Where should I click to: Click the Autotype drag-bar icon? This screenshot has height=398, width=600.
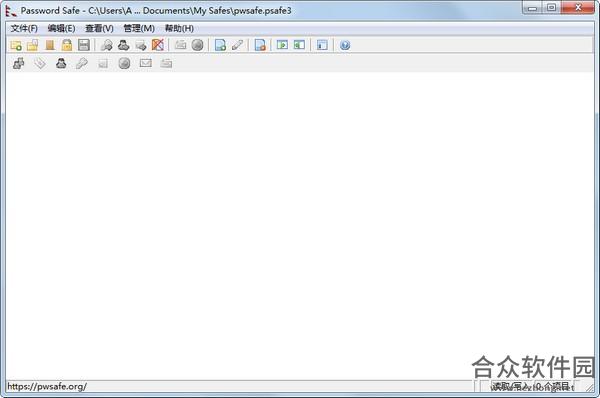(166, 63)
